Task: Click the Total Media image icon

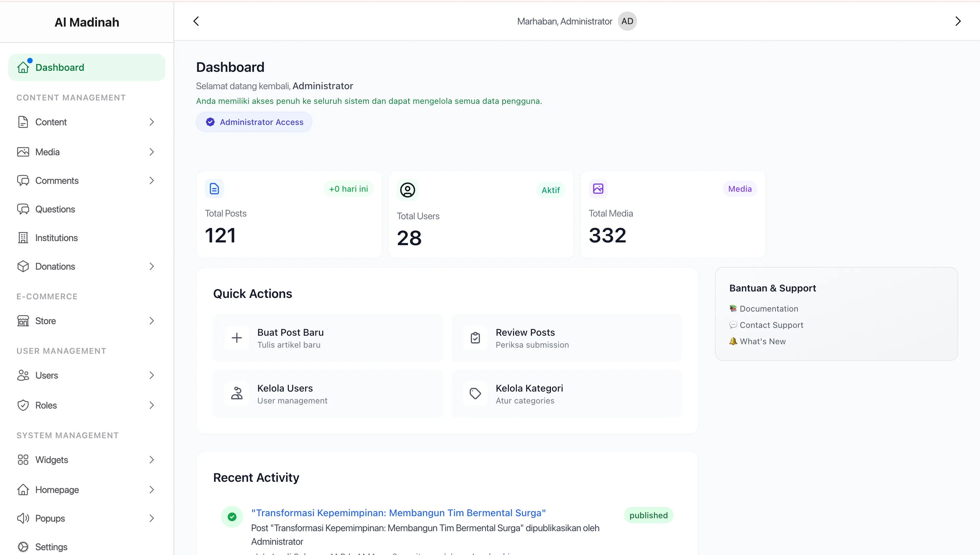Action: (x=598, y=189)
